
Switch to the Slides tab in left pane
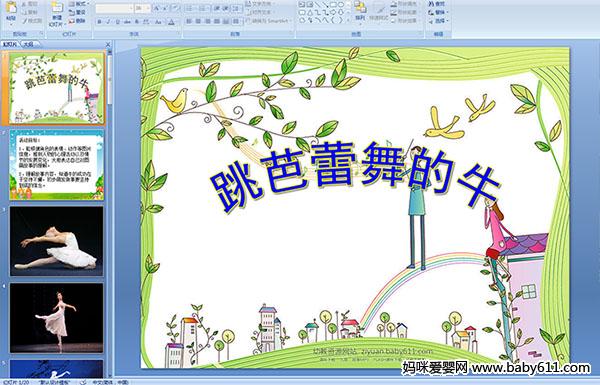pyautogui.click(x=10, y=44)
